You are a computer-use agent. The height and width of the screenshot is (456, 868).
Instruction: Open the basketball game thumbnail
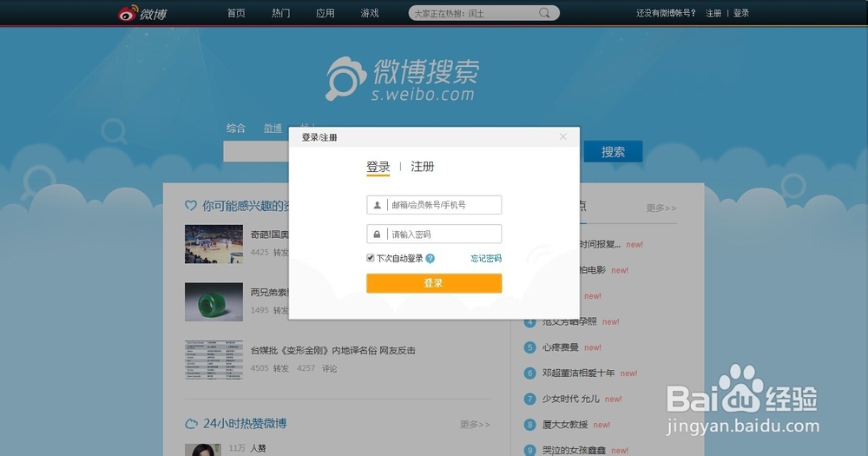tap(214, 244)
